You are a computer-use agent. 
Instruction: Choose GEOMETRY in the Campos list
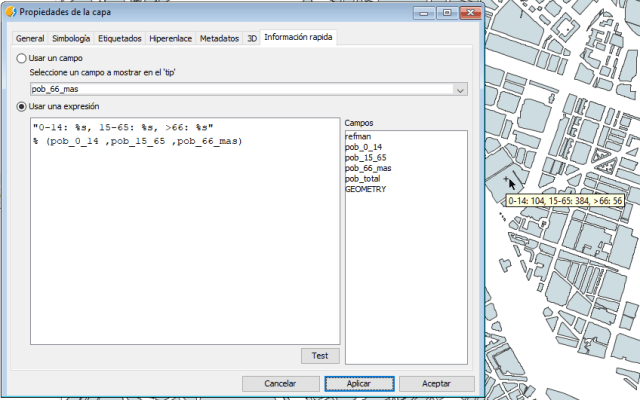pos(367,189)
